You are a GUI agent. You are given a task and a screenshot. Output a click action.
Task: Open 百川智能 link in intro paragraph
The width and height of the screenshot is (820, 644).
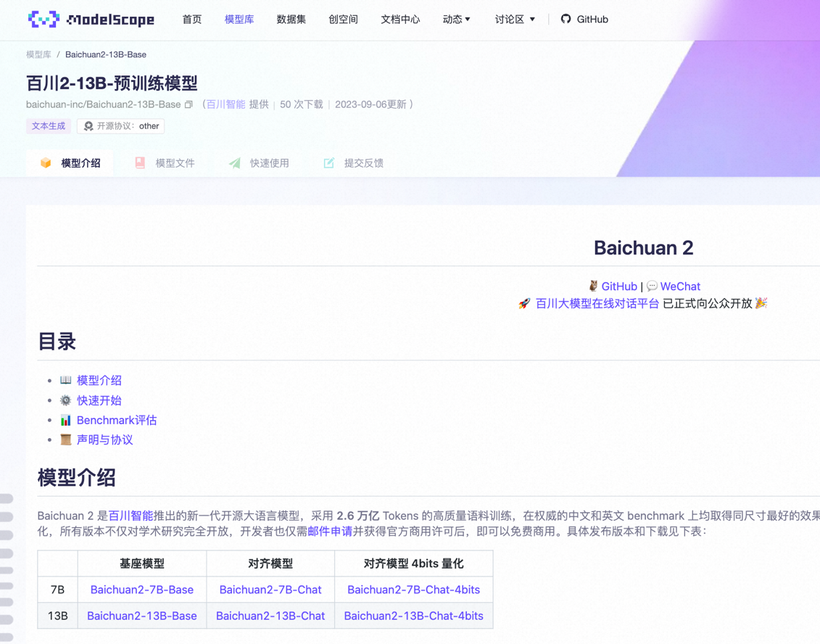[131, 516]
